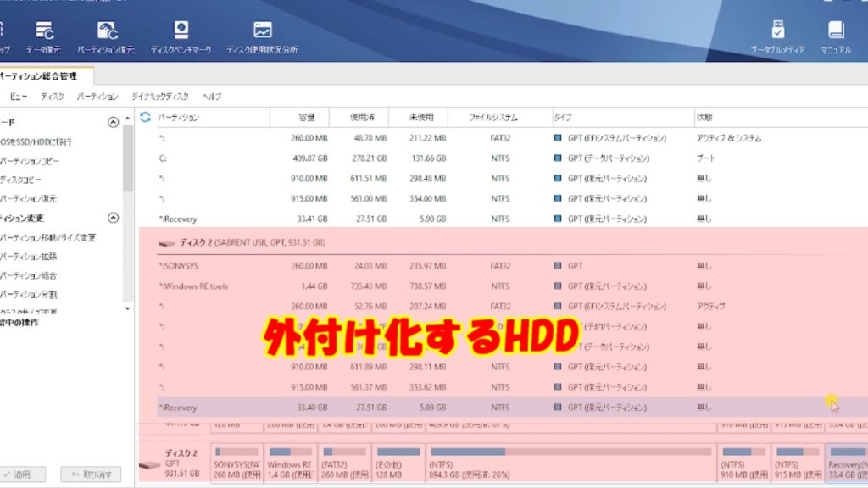Click the refresh icon beside パーティション header
868x488 pixels.
point(145,117)
